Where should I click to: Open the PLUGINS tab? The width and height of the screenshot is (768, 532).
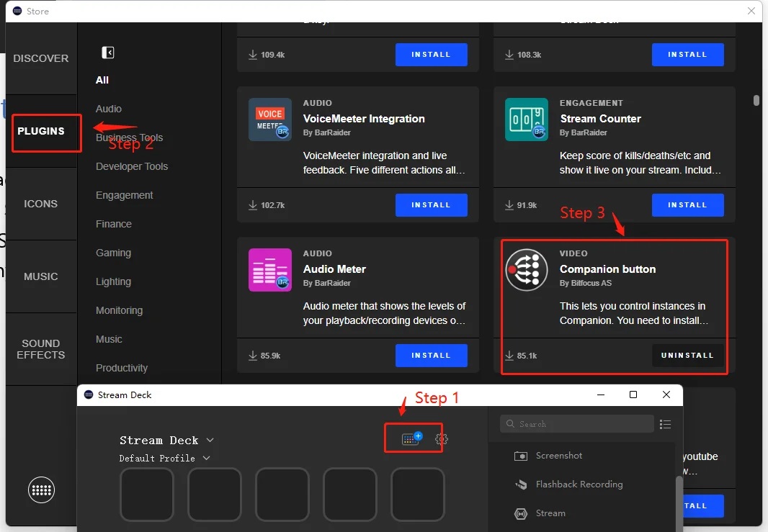point(41,131)
